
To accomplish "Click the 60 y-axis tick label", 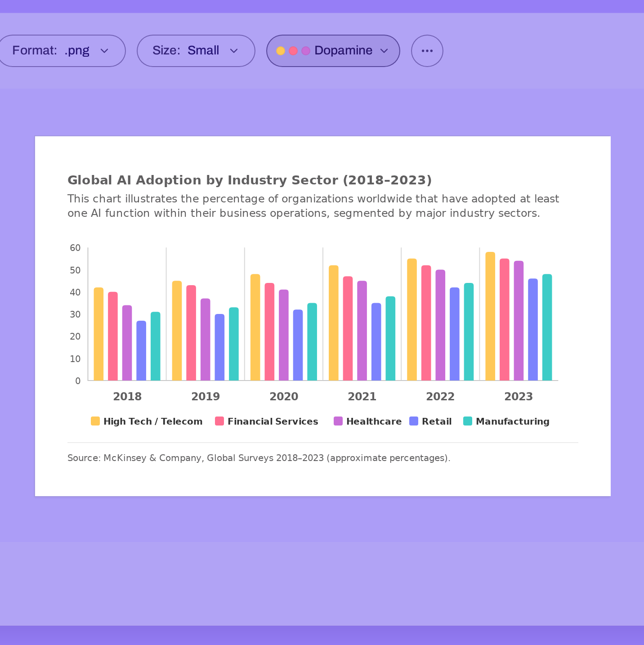I will coord(75,248).
